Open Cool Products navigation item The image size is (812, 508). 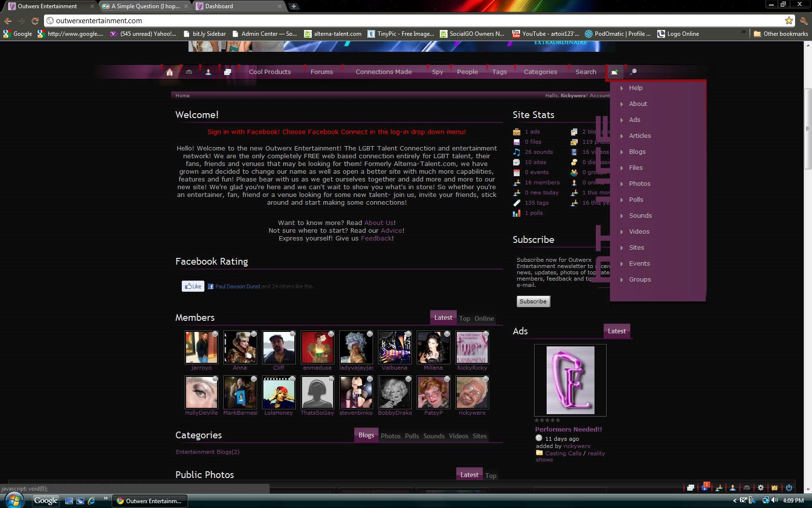270,72
